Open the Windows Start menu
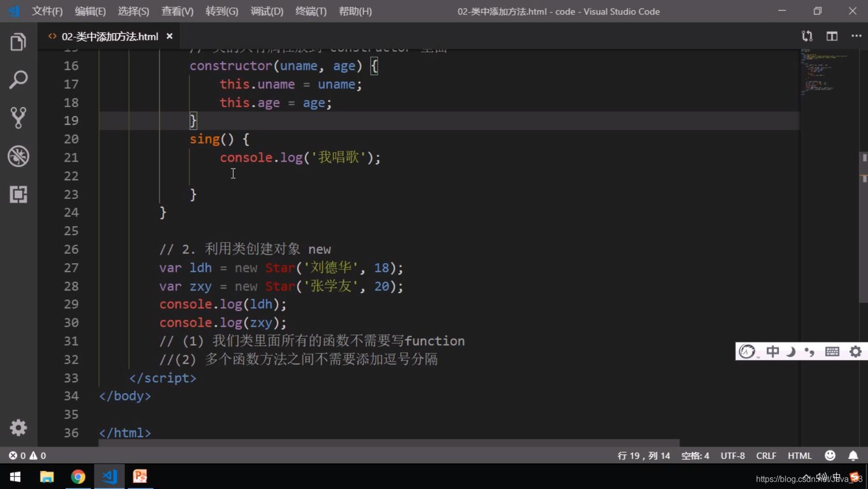 pos(15,476)
